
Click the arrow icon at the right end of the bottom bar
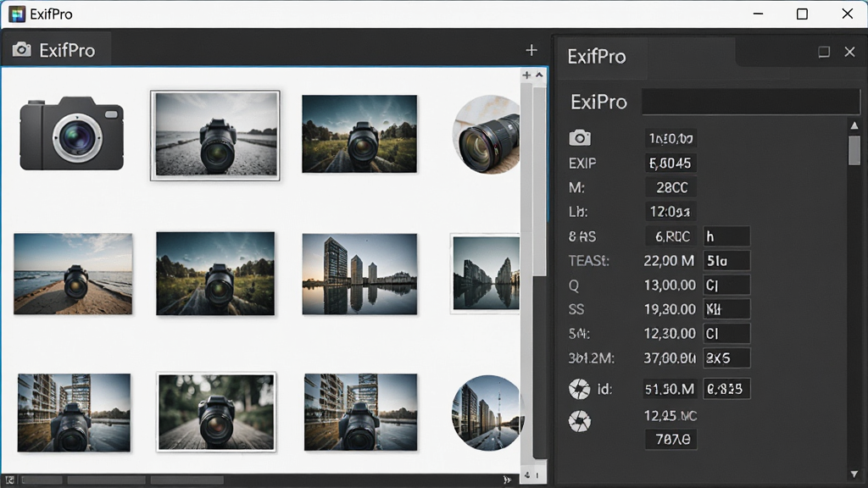point(507,480)
